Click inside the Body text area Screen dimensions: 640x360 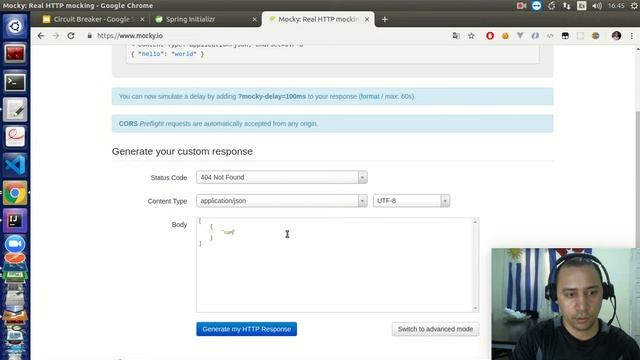(x=334, y=265)
